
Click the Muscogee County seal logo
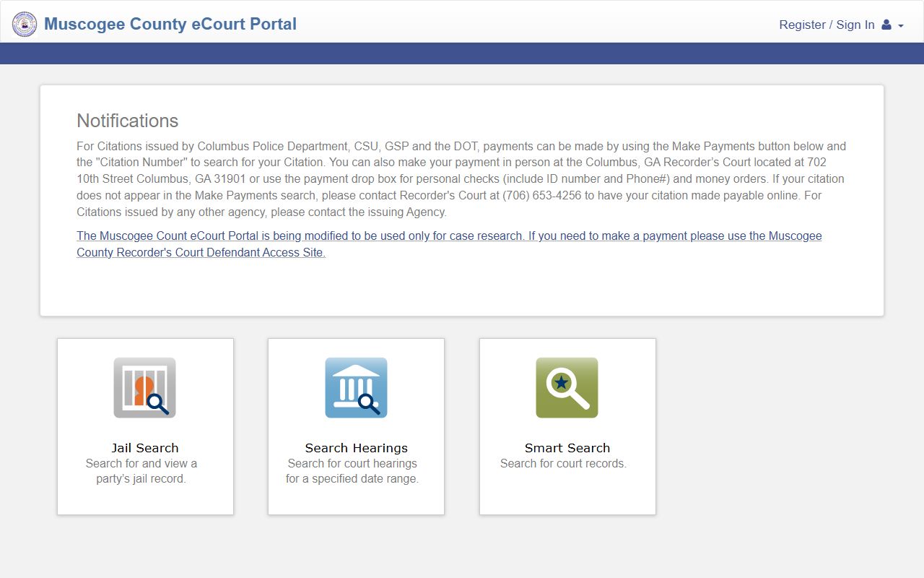25,24
